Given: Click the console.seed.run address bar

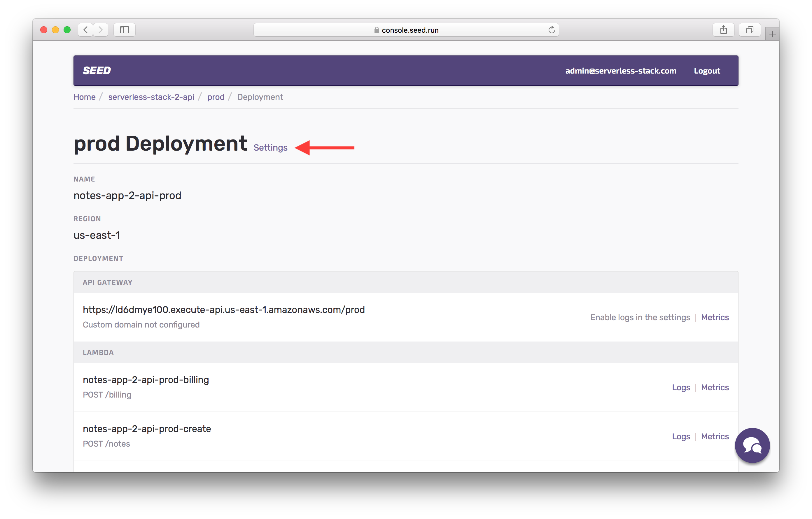Looking at the screenshot, I should (x=406, y=30).
